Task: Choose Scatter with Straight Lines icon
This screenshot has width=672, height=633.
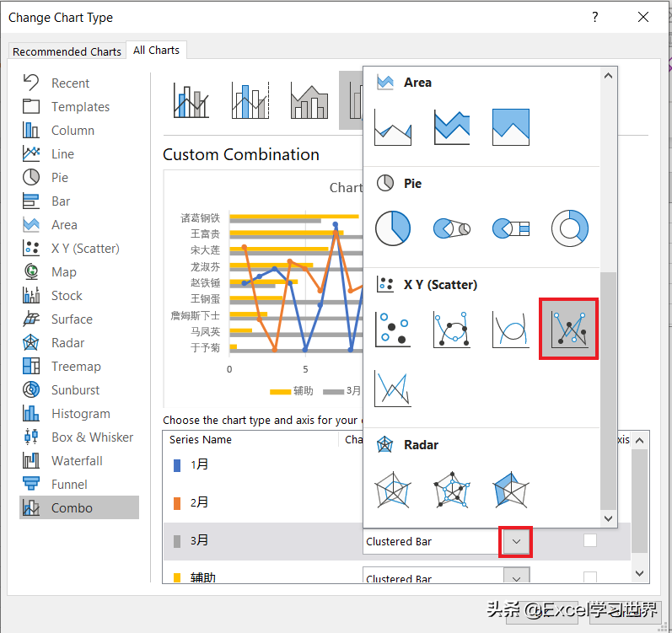Action: [393, 389]
